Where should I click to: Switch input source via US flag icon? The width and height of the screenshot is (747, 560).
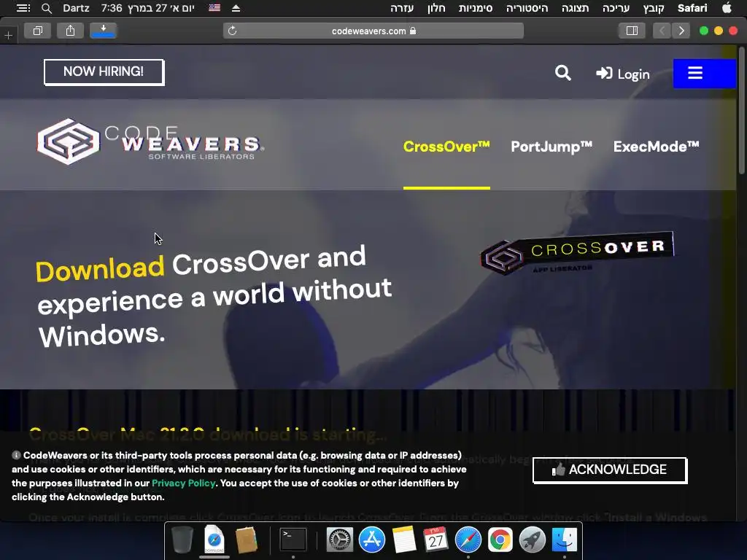pos(214,7)
